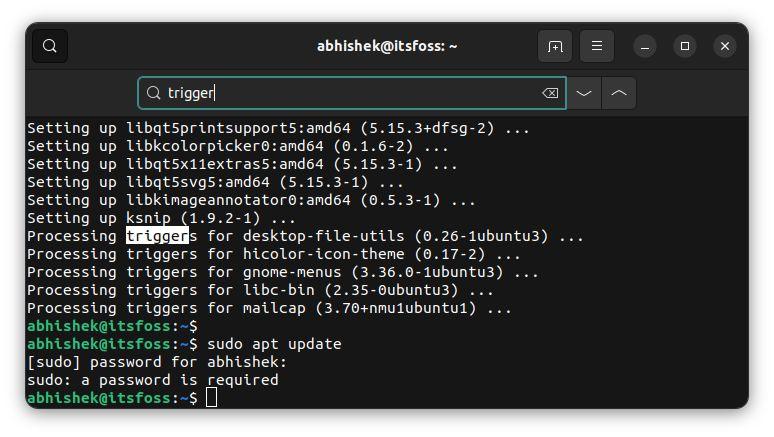The width and height of the screenshot is (774, 437).
Task: Focus the 'trigger' search input field
Action: (x=352, y=93)
